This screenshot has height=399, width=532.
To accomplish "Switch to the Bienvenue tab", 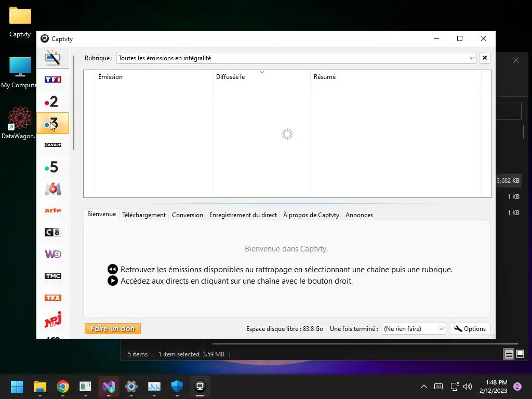I will (x=101, y=214).
